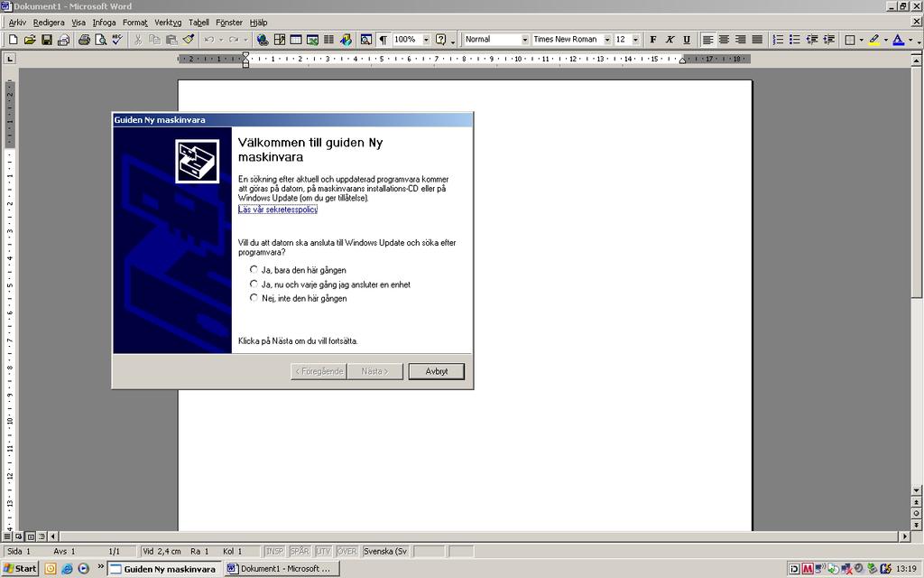Click Guiden Ny maskinvara taskbar button

click(x=164, y=569)
